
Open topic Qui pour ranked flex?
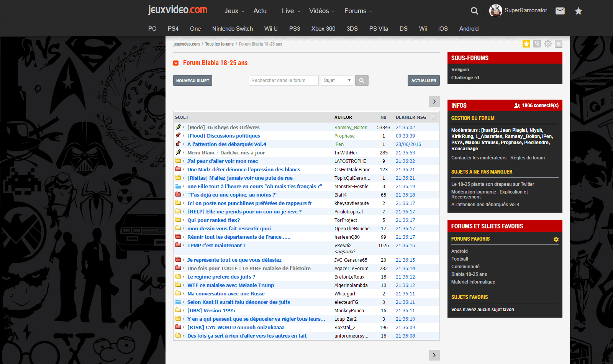click(x=214, y=220)
